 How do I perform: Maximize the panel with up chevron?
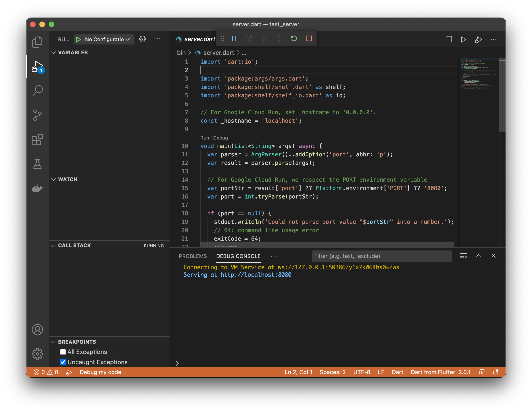[478, 256]
